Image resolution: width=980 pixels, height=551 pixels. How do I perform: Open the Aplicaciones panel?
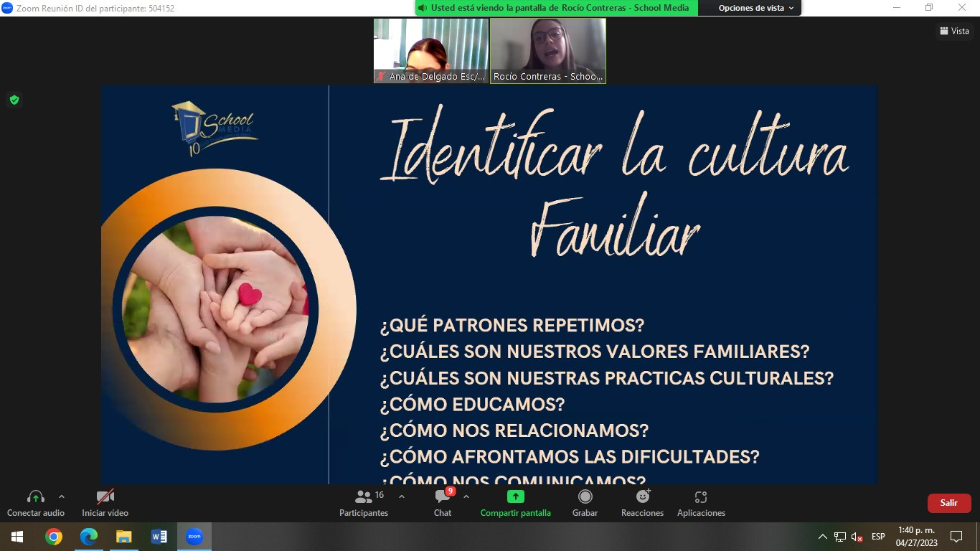[x=702, y=502]
